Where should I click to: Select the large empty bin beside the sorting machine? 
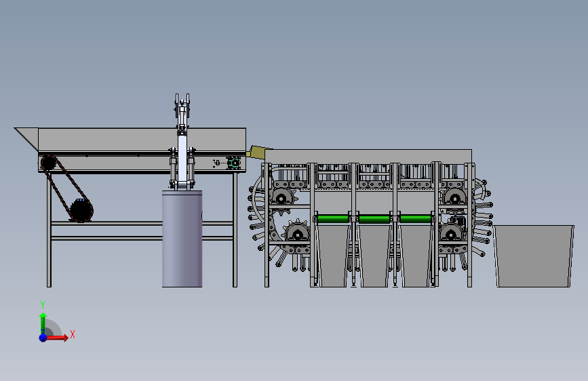tap(533, 256)
